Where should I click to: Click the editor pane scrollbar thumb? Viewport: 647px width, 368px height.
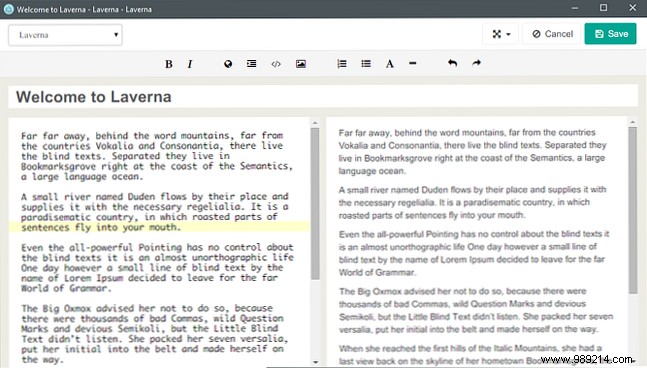pos(315,204)
